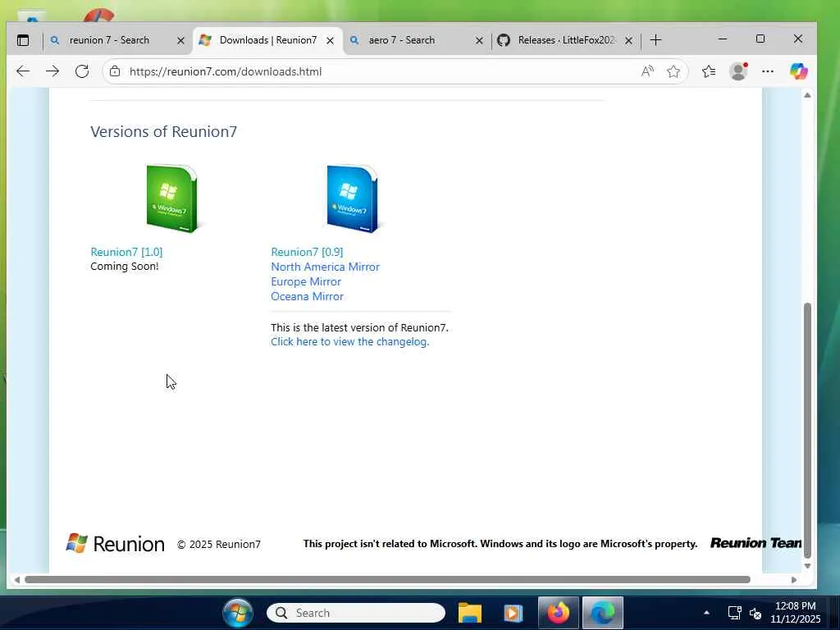Click the scroll left arrow
The width and height of the screenshot is (840, 630).
click(17, 580)
